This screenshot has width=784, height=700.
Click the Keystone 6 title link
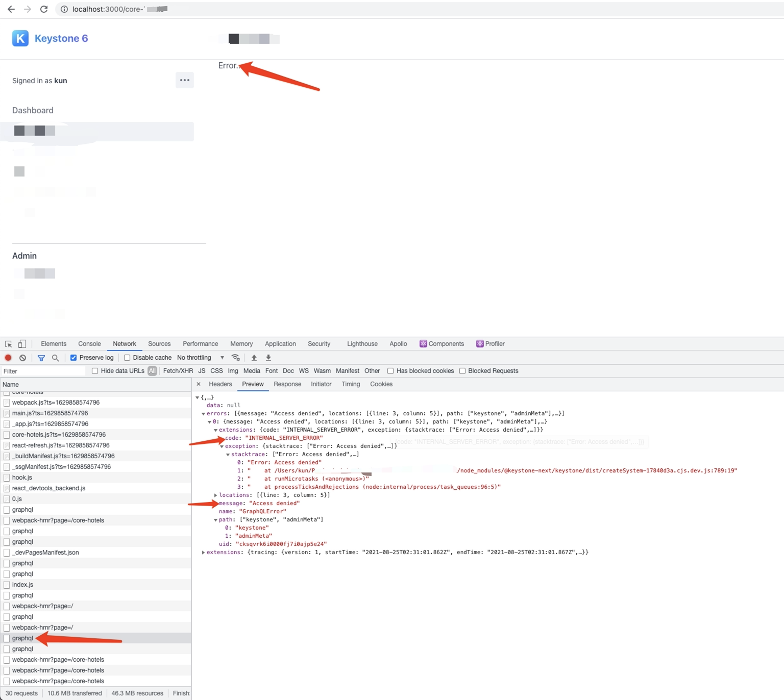pos(61,38)
